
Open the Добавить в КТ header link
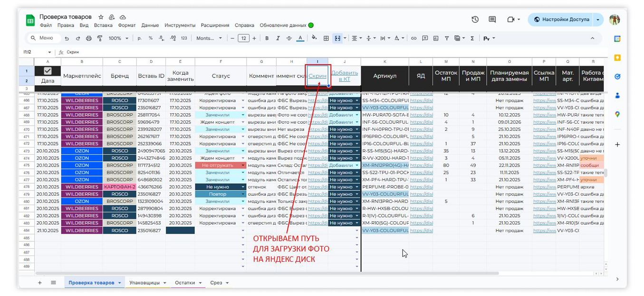(x=345, y=76)
